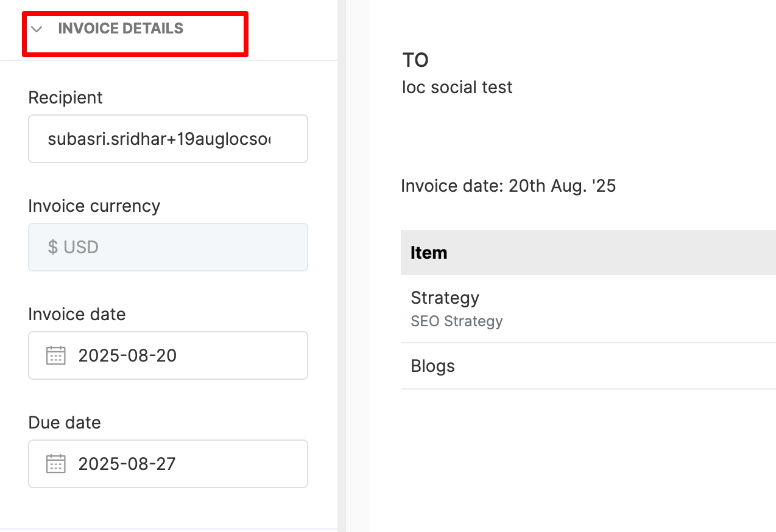Open calendar icon in Invoice date field
Image resolution: width=776 pixels, height=532 pixels.
tap(55, 355)
